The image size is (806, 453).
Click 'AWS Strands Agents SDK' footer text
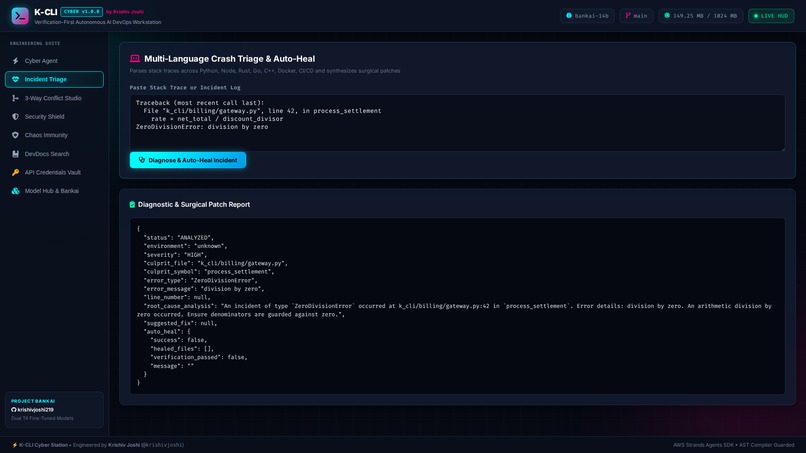click(703, 445)
